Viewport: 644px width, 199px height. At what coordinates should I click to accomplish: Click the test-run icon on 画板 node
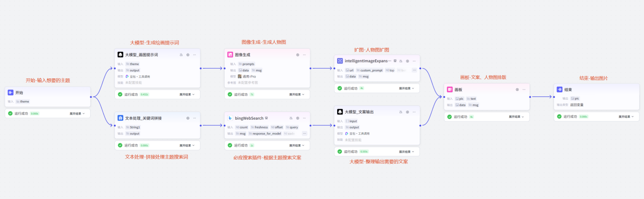[x=517, y=90]
